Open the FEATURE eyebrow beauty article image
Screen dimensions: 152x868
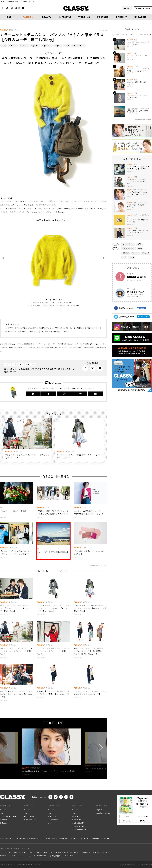[52, 747]
